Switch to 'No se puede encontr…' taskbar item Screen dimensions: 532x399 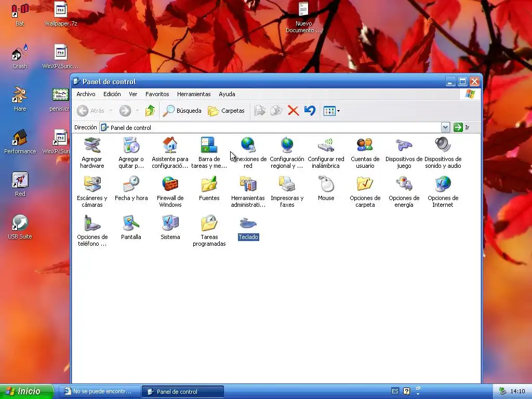pos(101,391)
